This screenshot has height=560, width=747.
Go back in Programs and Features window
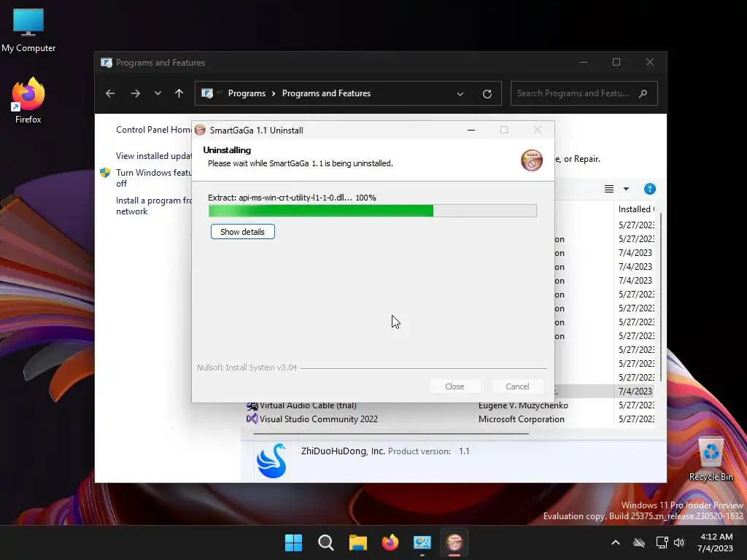point(110,93)
